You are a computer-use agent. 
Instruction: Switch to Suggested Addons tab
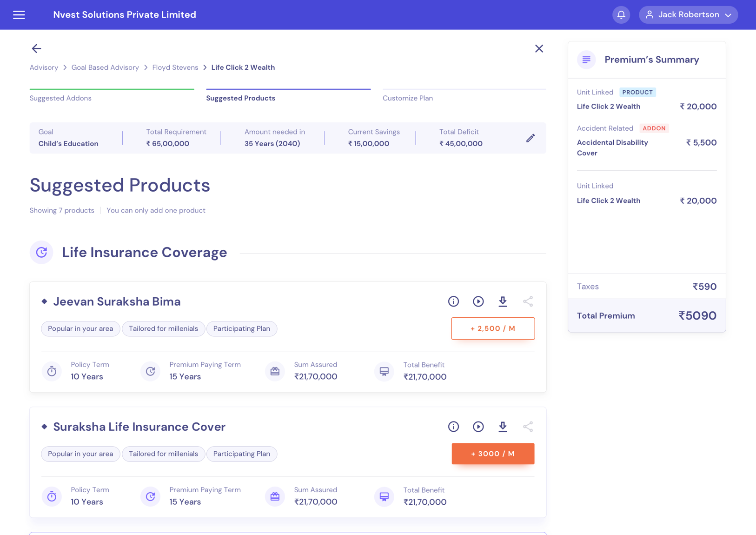coord(60,98)
